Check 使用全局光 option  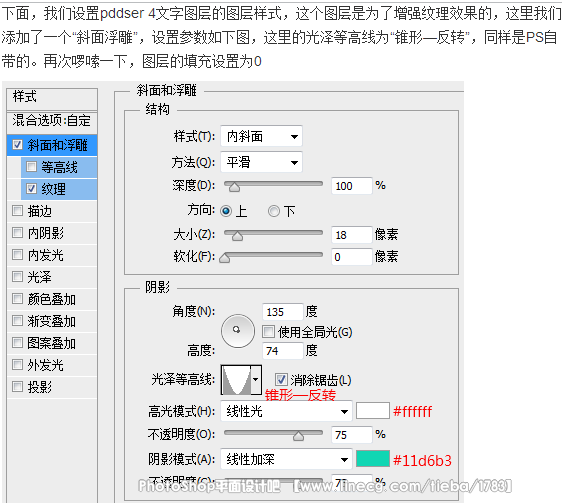coord(268,332)
